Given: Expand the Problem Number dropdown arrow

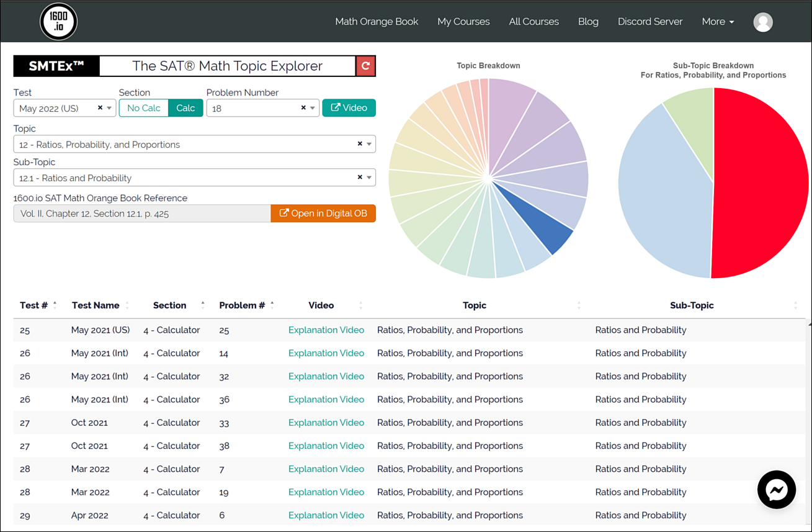Looking at the screenshot, I should point(313,108).
